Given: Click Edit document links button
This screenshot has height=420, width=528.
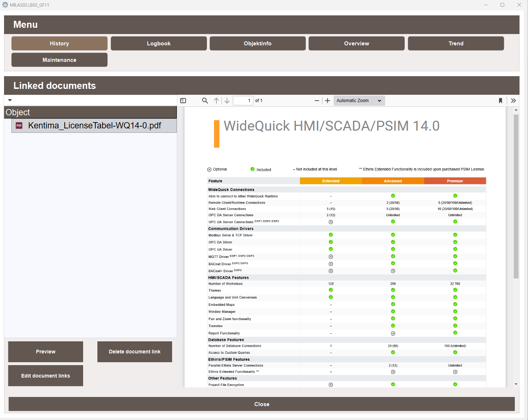Looking at the screenshot, I should [46, 376].
